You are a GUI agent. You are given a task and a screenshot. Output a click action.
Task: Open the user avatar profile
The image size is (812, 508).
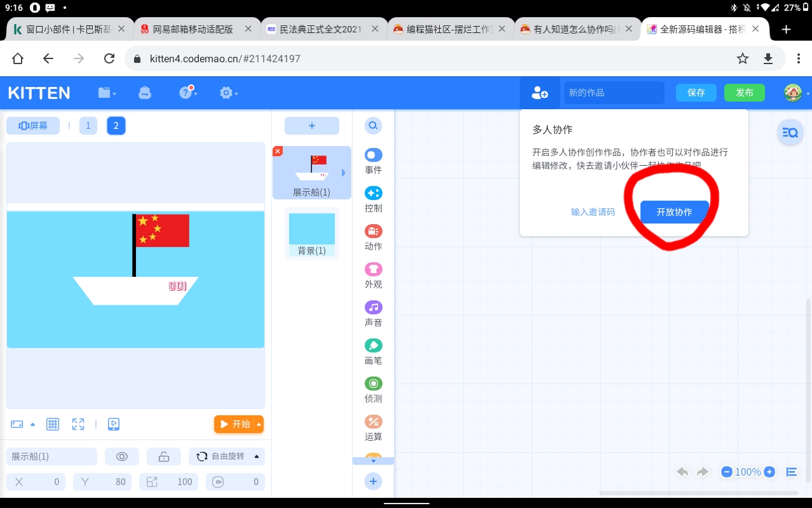click(x=792, y=93)
